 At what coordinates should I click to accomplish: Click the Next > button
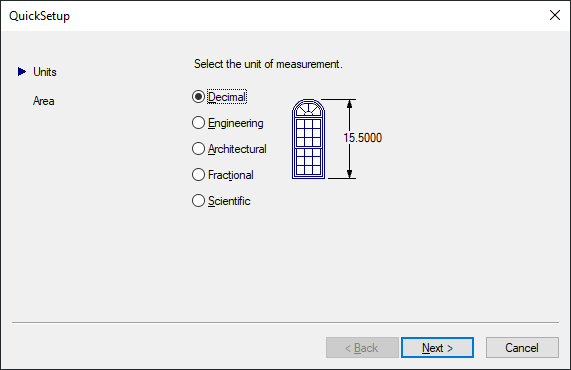[437, 348]
